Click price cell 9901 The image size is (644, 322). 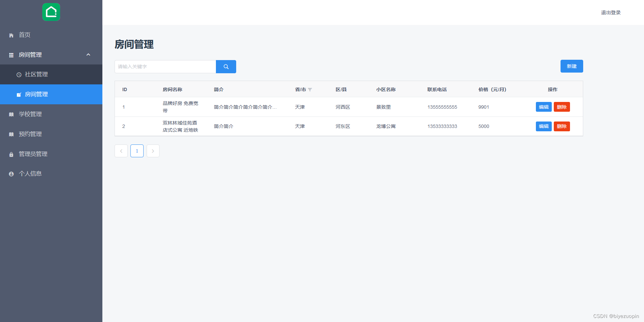coord(484,107)
